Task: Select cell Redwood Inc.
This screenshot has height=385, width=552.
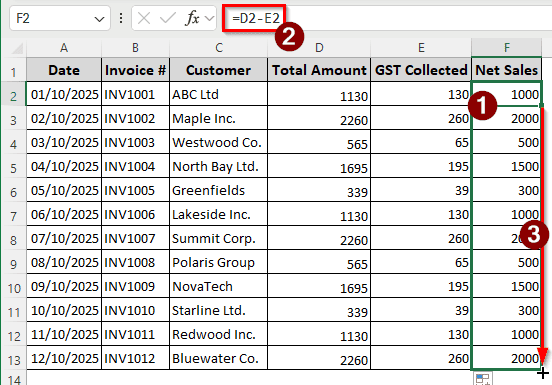Action: [x=219, y=334]
